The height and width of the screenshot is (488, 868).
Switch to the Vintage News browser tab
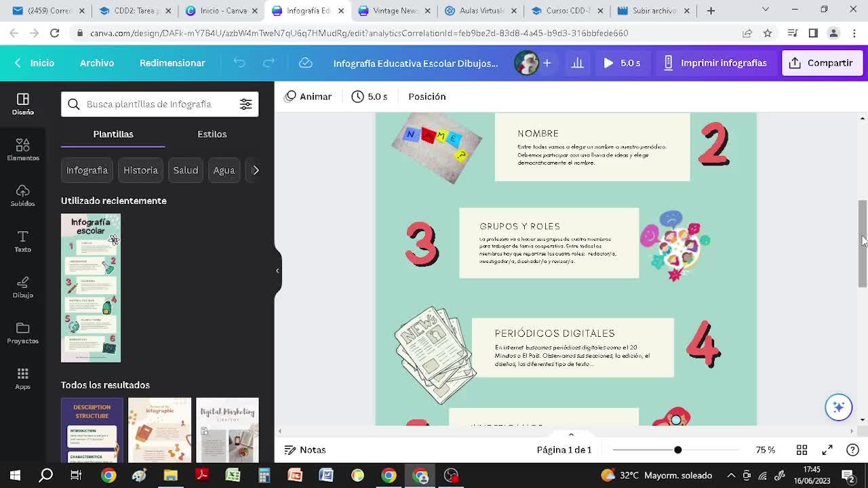[x=395, y=11]
